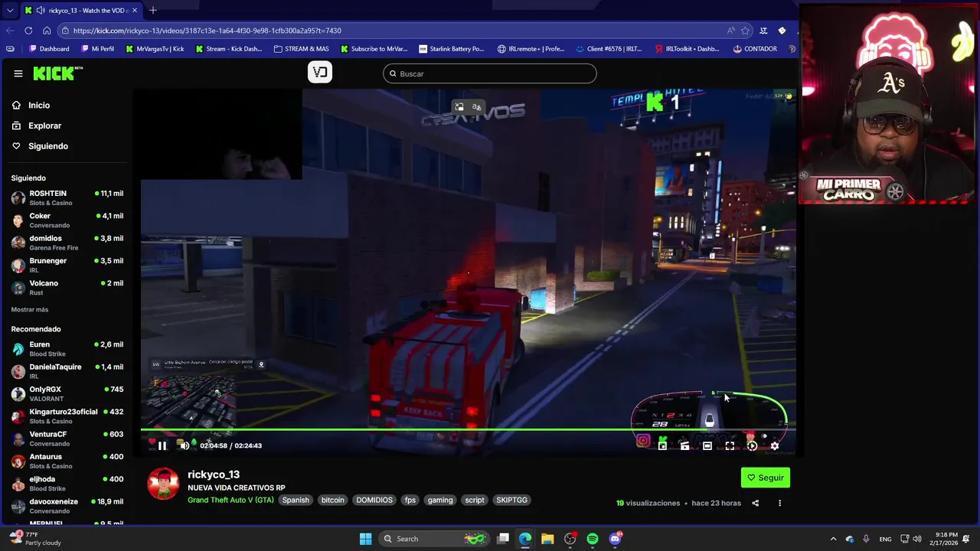Pause the VOD playback
The height and width of the screenshot is (551, 980).
pos(162,445)
